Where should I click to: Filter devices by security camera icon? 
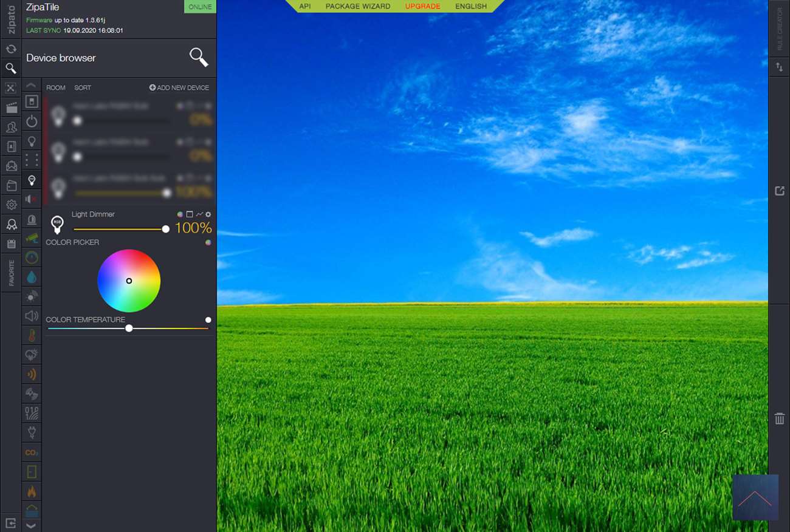32,238
